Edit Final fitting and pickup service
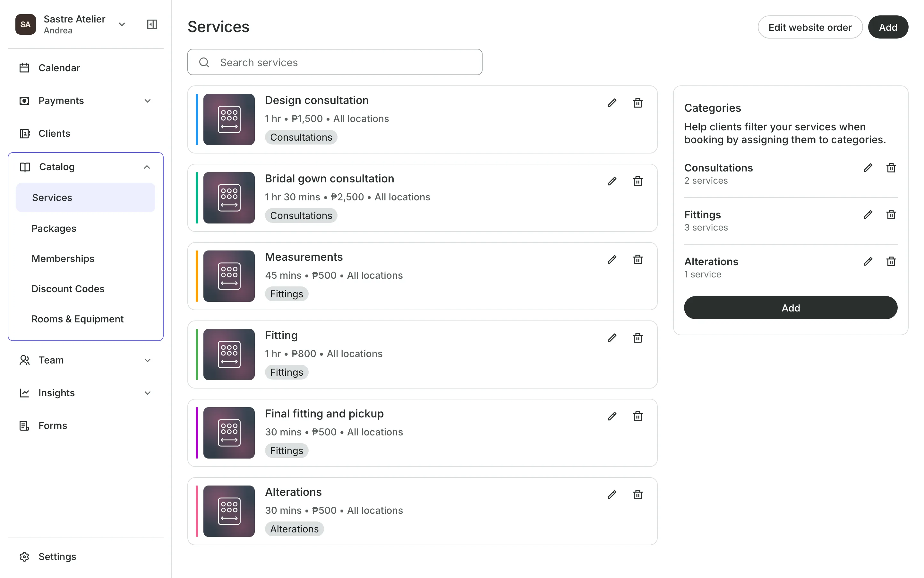This screenshot has height=578, width=924. click(612, 416)
